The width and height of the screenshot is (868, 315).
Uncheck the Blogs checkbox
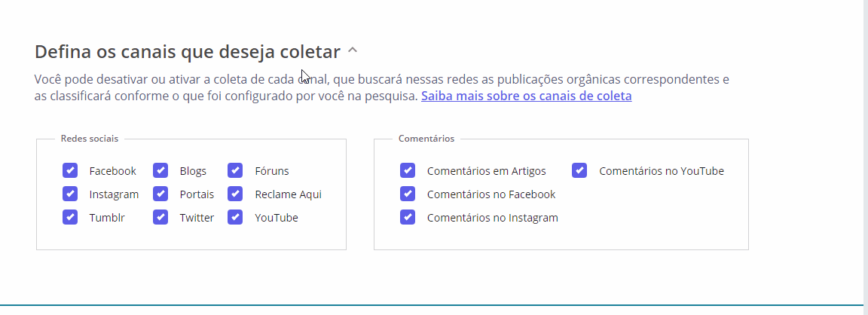pos(160,171)
